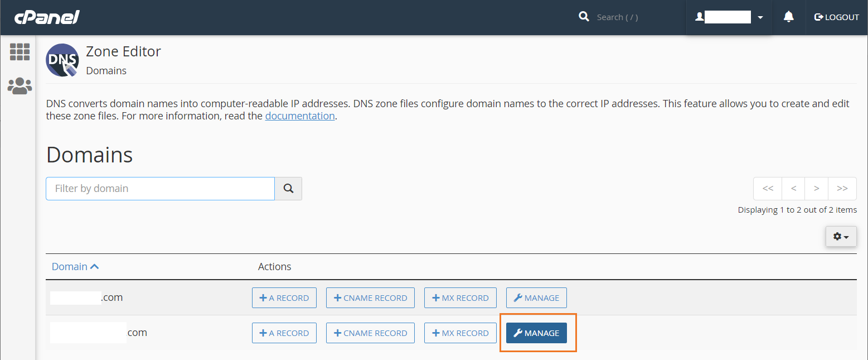
Task: Click the magnifier search button beside filter
Action: pyautogui.click(x=288, y=189)
